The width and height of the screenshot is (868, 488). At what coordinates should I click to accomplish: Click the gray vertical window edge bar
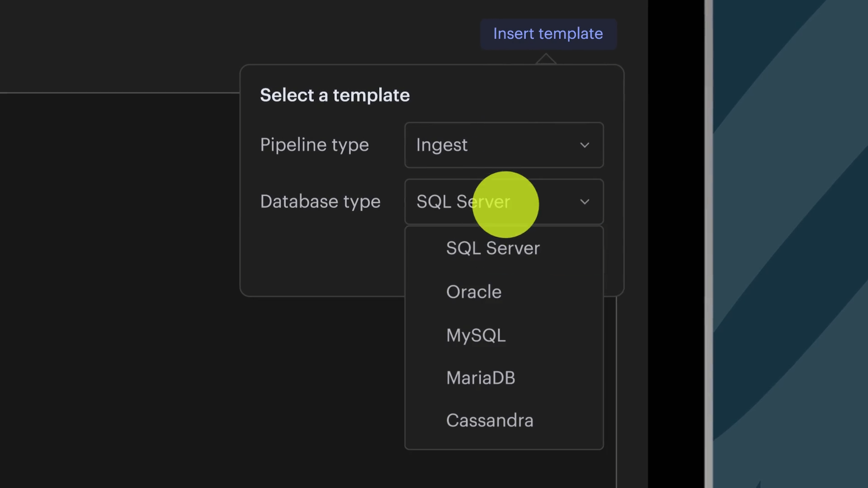[708, 244]
